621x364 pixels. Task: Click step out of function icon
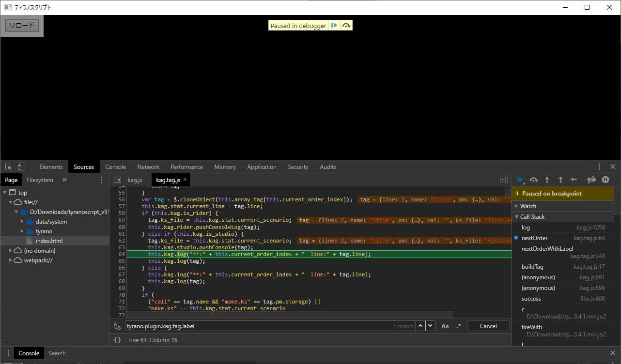[560, 180]
